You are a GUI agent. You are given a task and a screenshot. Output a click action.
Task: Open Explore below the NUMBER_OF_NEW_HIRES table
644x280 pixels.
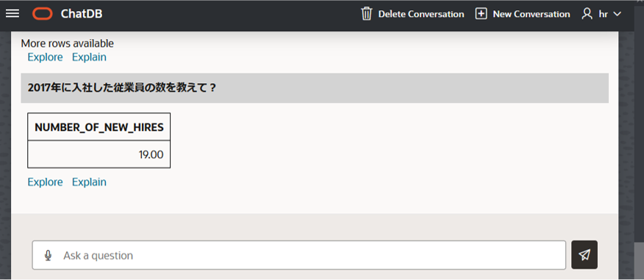pos(45,182)
